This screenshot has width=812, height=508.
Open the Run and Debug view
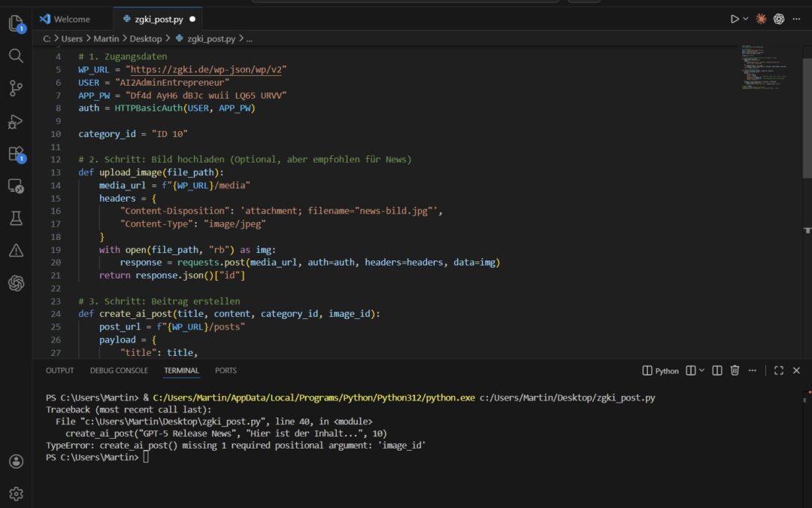click(x=17, y=121)
